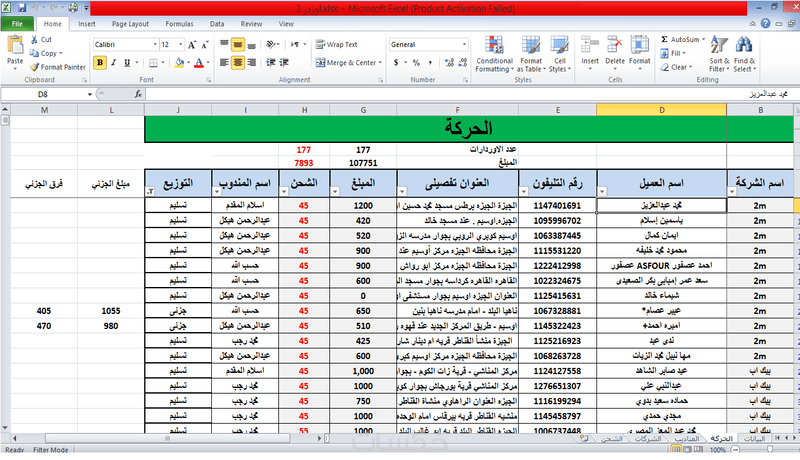800x460 pixels.
Task: Open Cell Styles gallery
Action: [560, 54]
